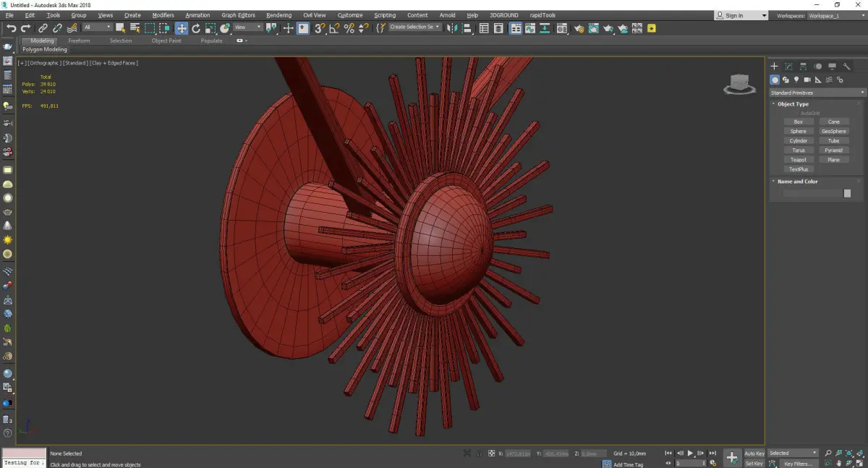Open the Standard Primitives dropdown
The height and width of the screenshot is (468, 868).
point(817,93)
